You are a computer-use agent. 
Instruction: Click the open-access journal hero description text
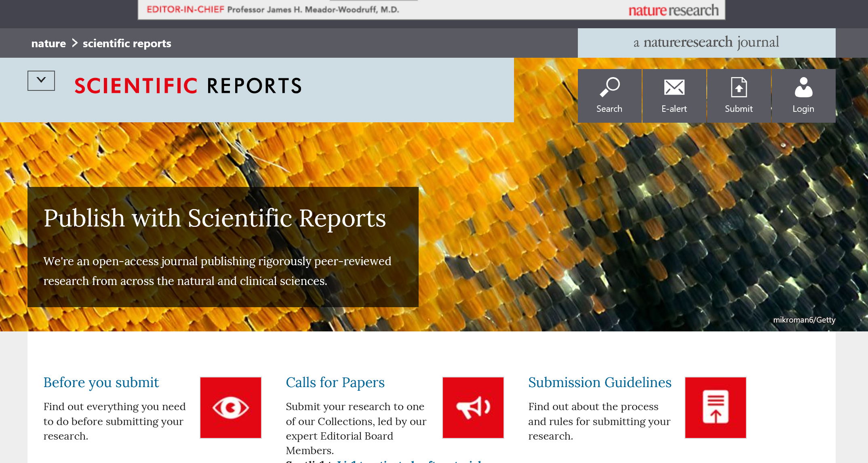click(x=217, y=271)
